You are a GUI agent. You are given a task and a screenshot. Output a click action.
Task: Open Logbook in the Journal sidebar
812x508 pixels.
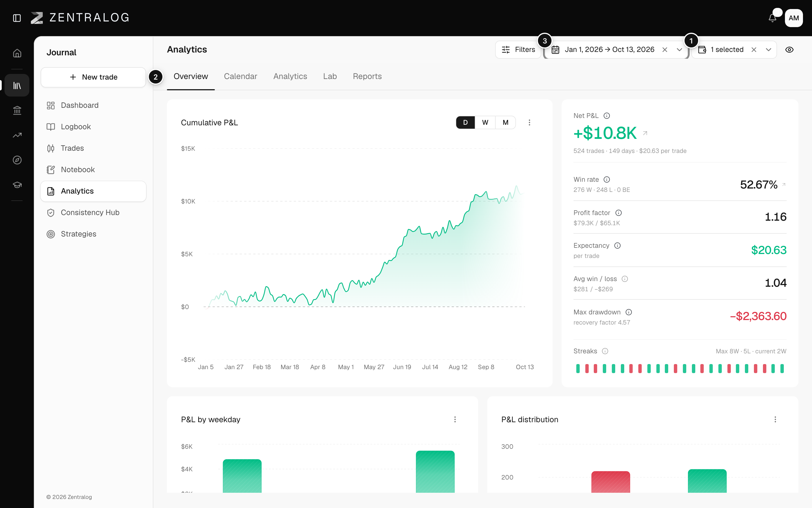point(93,127)
